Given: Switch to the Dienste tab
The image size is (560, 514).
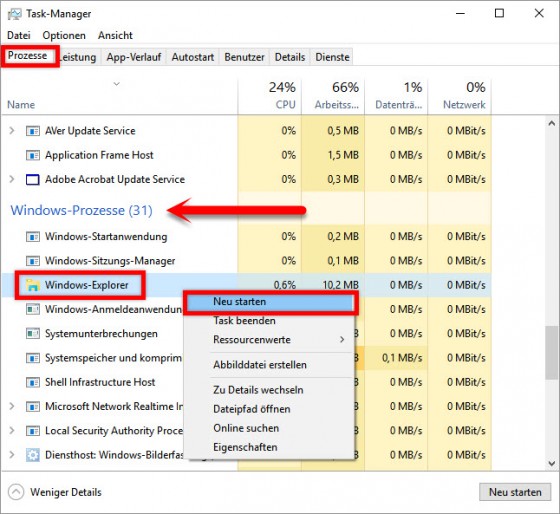Looking at the screenshot, I should [x=332, y=57].
